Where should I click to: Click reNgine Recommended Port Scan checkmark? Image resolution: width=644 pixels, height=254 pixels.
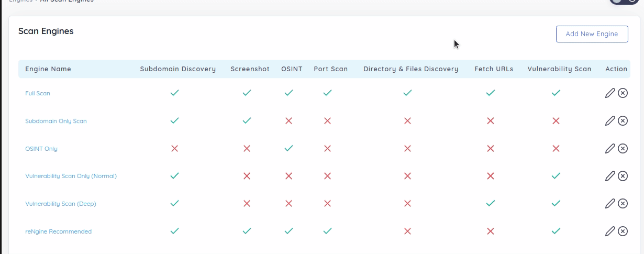[327, 231]
